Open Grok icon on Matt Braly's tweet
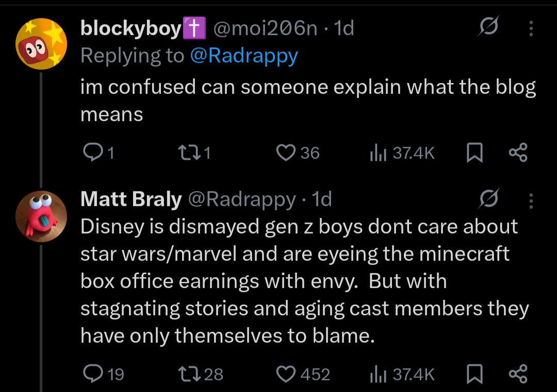This screenshot has width=557, height=392. click(x=488, y=198)
